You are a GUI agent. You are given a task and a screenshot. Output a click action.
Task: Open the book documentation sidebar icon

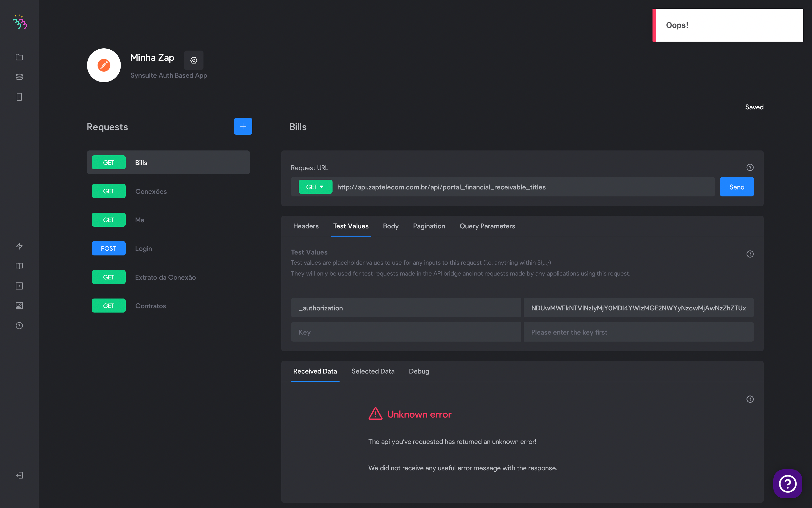pos(19,266)
